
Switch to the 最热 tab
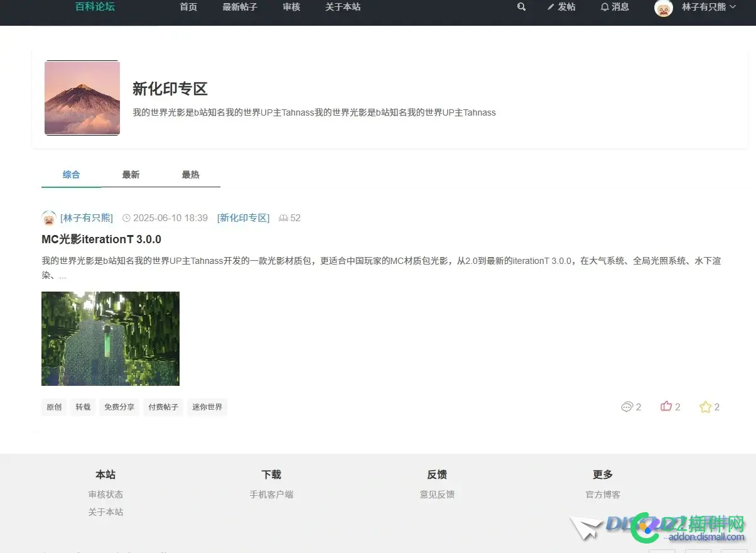190,175
